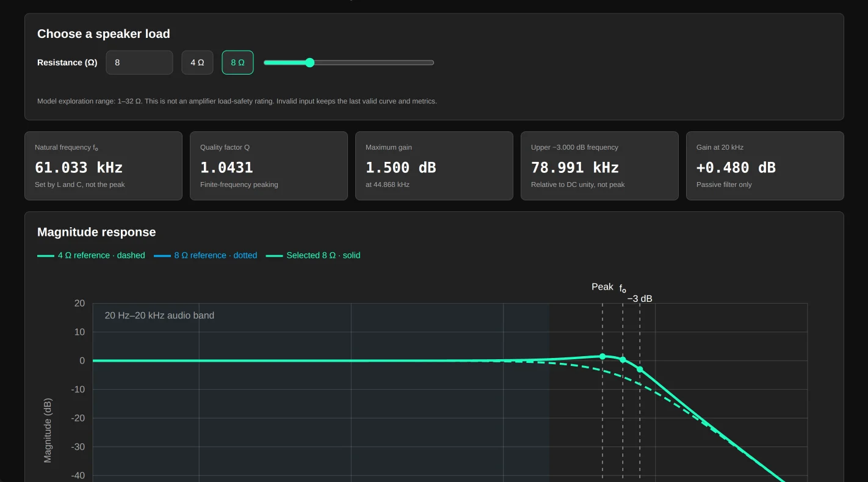Click the y-axis tick label -40
The image size is (868, 482).
coord(78,475)
